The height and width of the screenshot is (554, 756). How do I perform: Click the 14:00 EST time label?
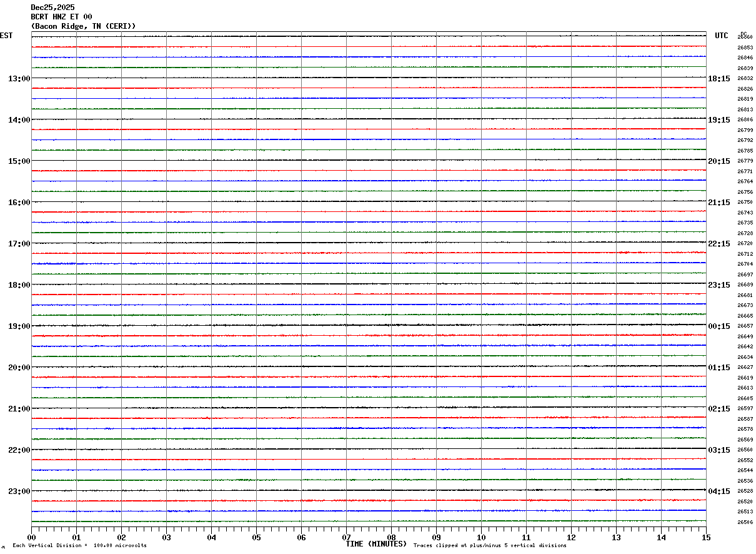pos(19,120)
